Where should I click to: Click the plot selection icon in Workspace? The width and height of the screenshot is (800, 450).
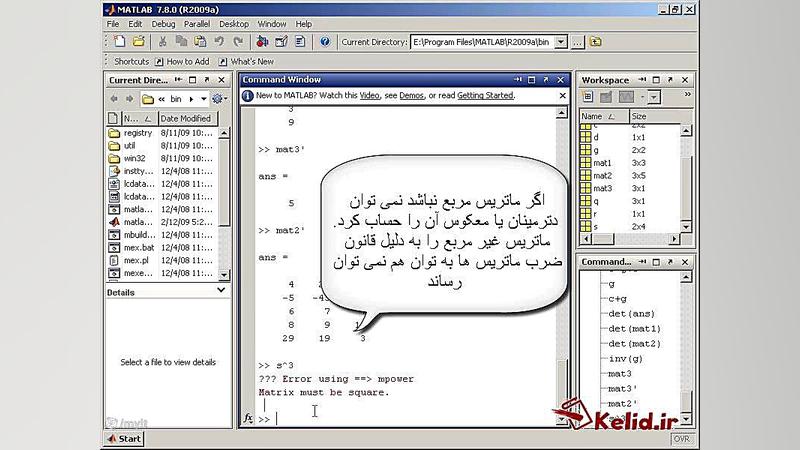point(626,96)
